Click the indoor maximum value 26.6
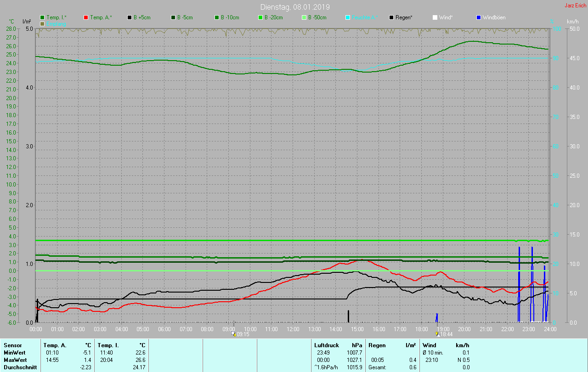 tap(141, 360)
